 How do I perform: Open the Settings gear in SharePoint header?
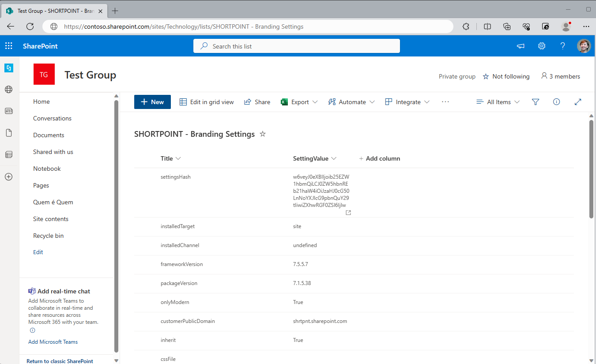point(542,46)
